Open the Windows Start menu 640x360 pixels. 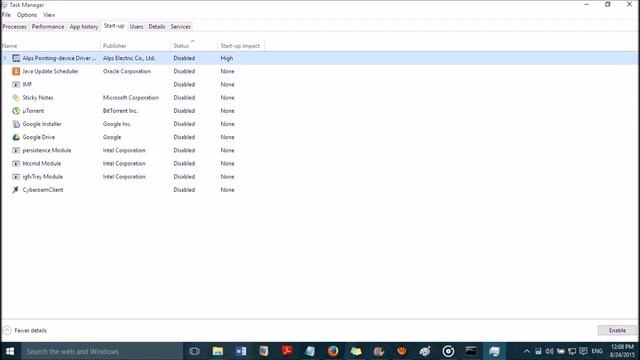click(10, 351)
